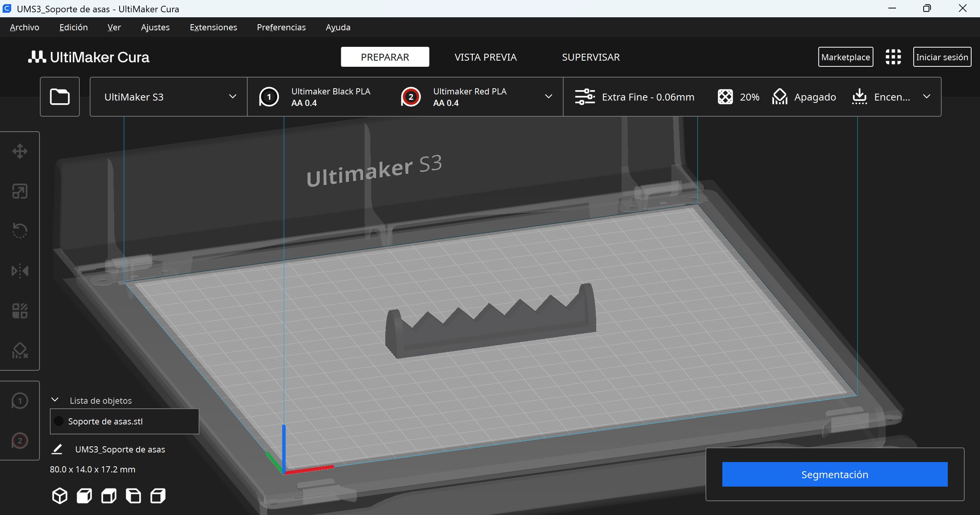This screenshot has width=980, height=515.
Task: Expand the UltiMaker S3 printer dropdown
Action: coord(232,97)
